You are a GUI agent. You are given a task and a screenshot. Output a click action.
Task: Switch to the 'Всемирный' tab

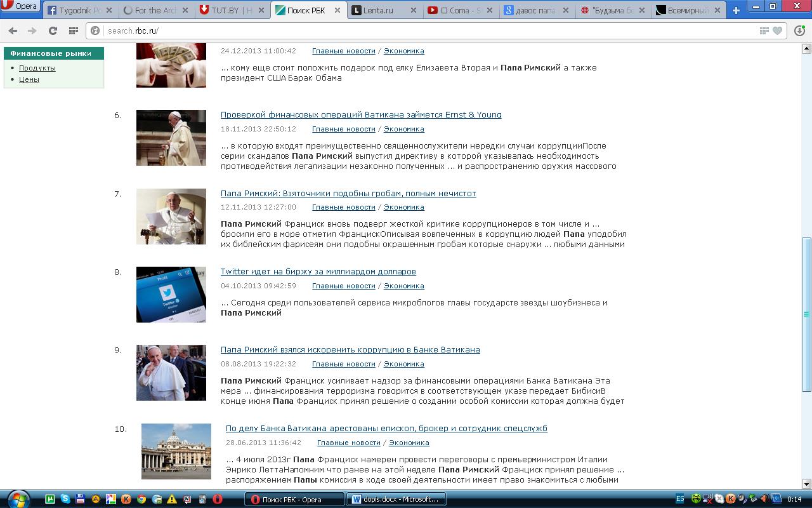pyautogui.click(x=688, y=10)
